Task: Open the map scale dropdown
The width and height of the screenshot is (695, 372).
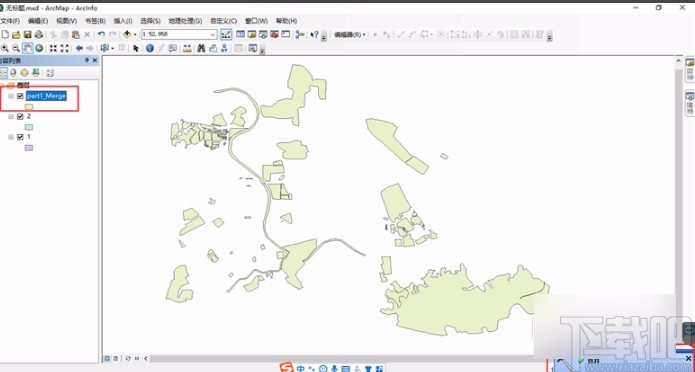Action: (x=213, y=34)
